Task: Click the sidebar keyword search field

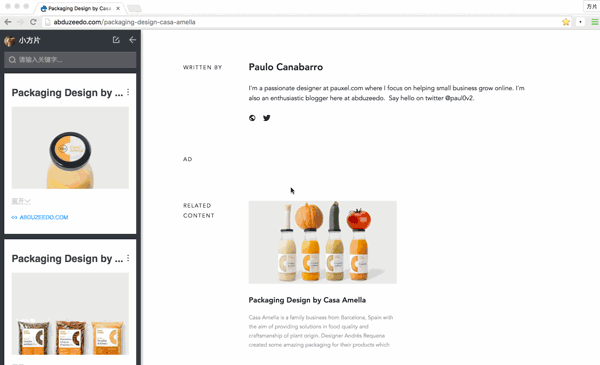Action: [70, 60]
